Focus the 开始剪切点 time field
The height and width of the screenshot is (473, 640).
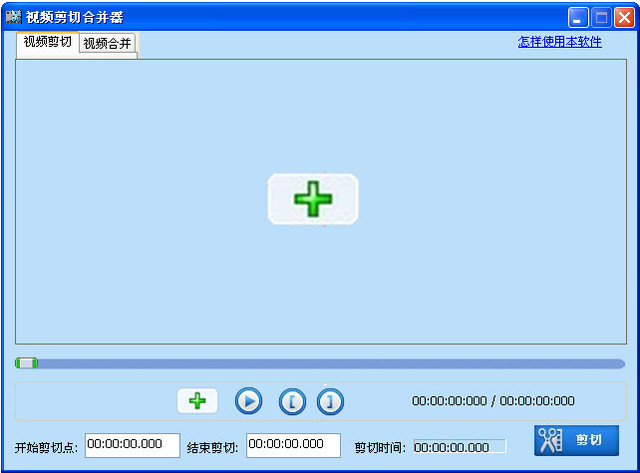pos(133,445)
